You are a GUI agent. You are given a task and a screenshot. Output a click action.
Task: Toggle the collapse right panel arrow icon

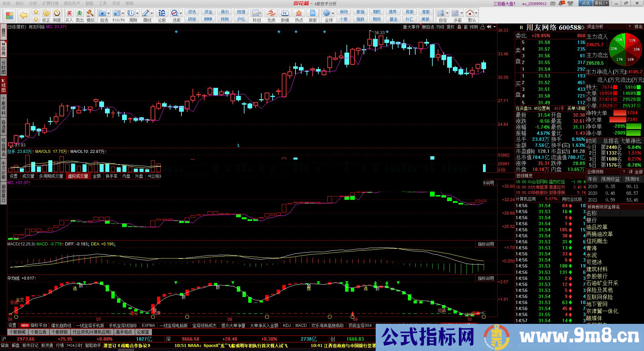(x=489, y=27)
